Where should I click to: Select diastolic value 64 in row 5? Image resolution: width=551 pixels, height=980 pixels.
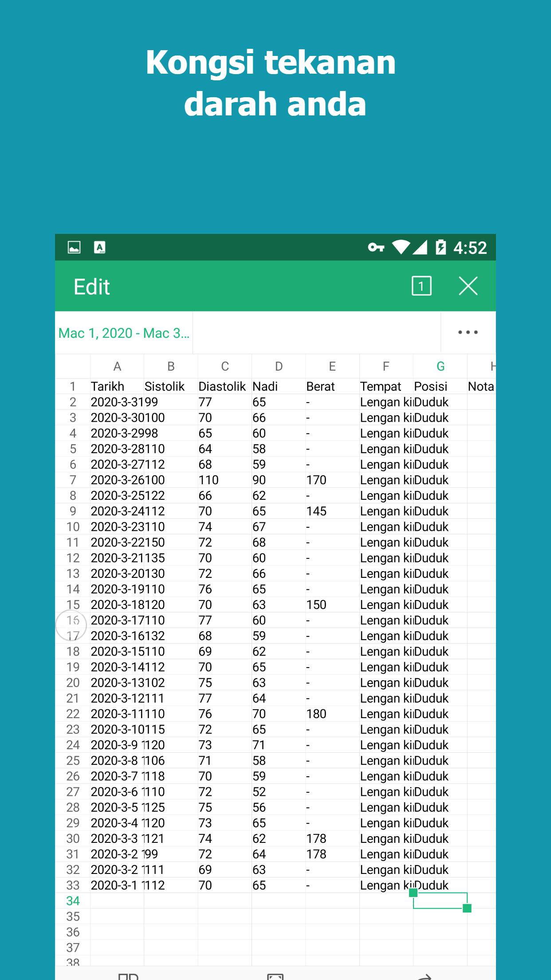click(x=225, y=449)
